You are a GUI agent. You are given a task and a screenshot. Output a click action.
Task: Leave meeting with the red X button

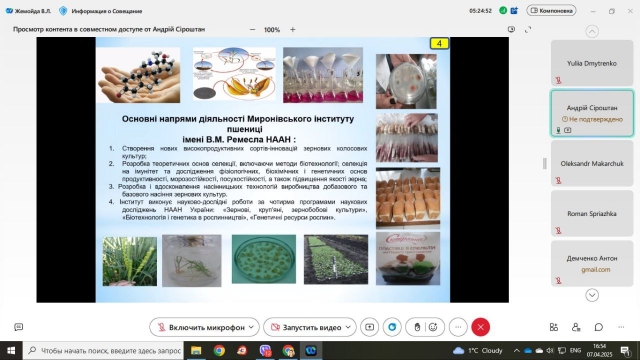[x=480, y=327]
